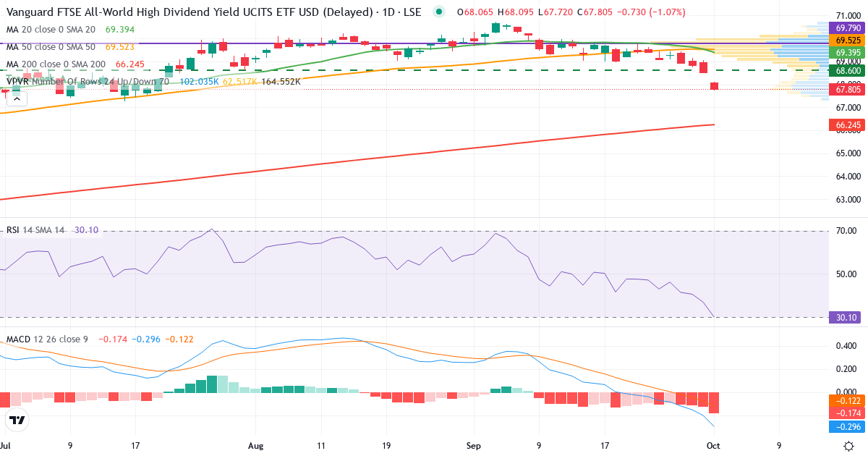Viewport: 868px width, 456px height.
Task: Click the TradingView logo
Action: (17, 419)
